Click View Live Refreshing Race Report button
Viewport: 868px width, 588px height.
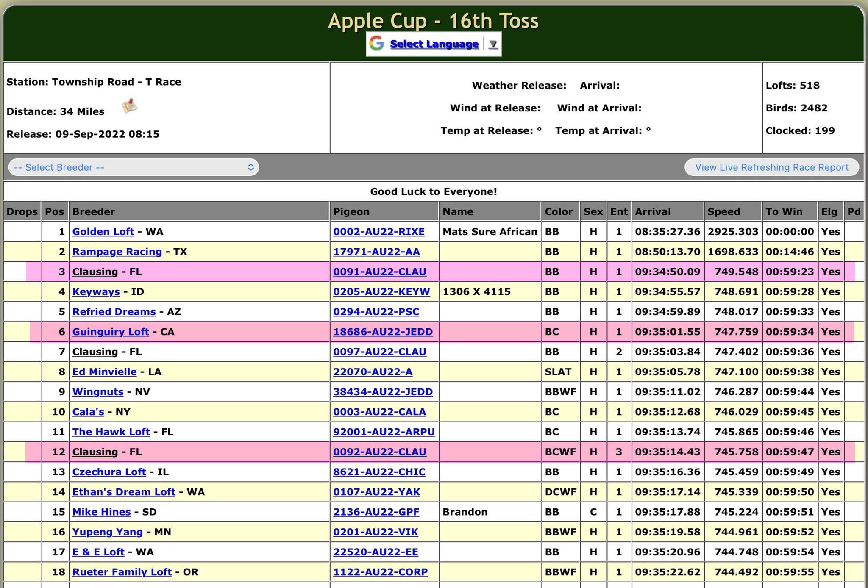771,167
